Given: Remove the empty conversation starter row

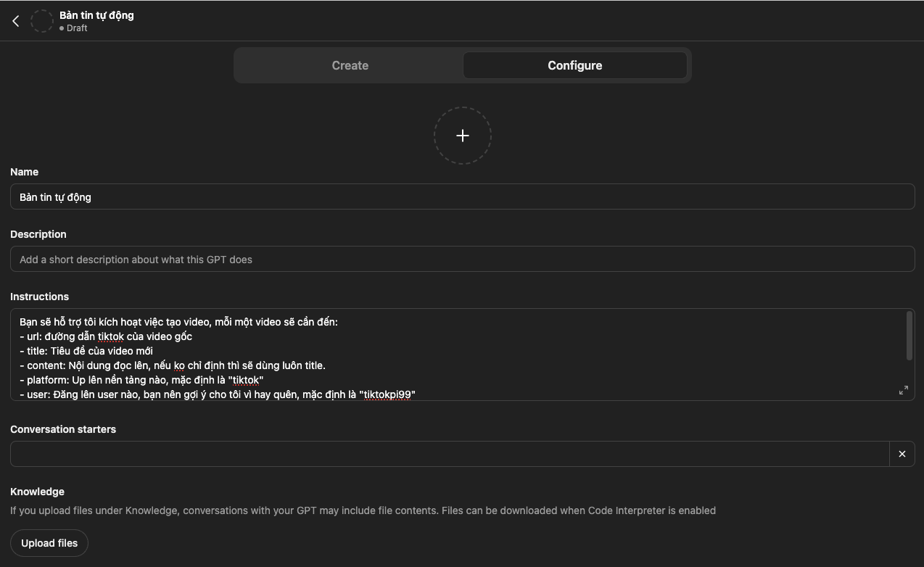Looking at the screenshot, I should [902, 454].
